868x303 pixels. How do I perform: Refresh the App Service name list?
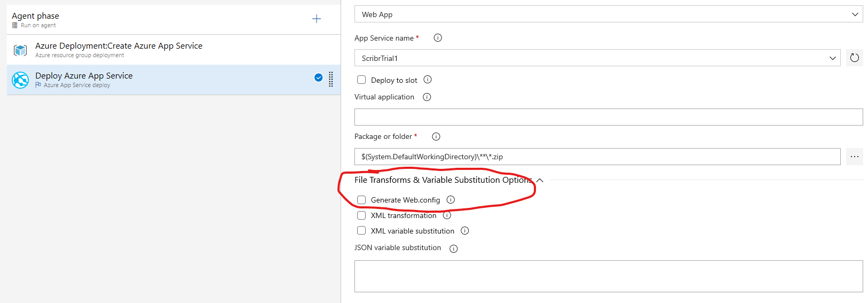855,58
